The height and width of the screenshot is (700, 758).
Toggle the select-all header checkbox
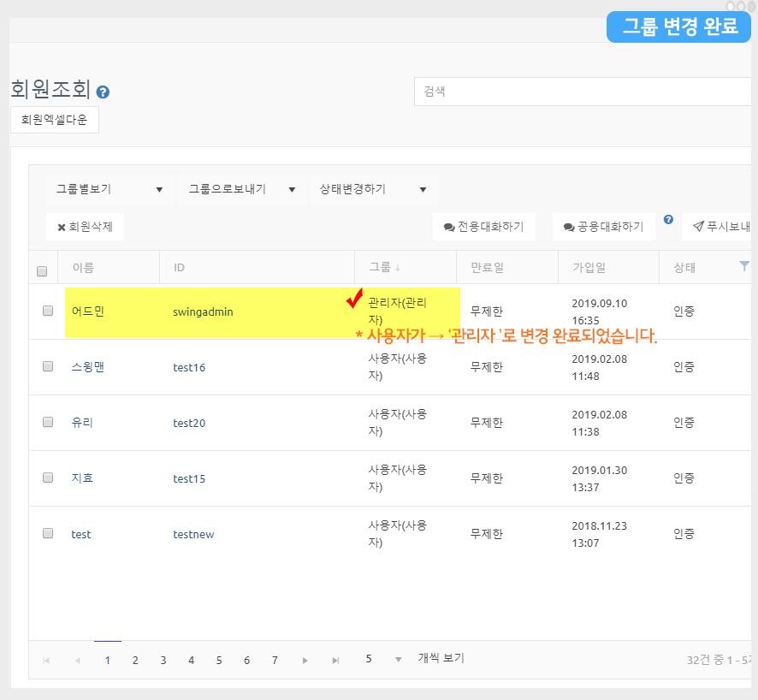point(42,271)
